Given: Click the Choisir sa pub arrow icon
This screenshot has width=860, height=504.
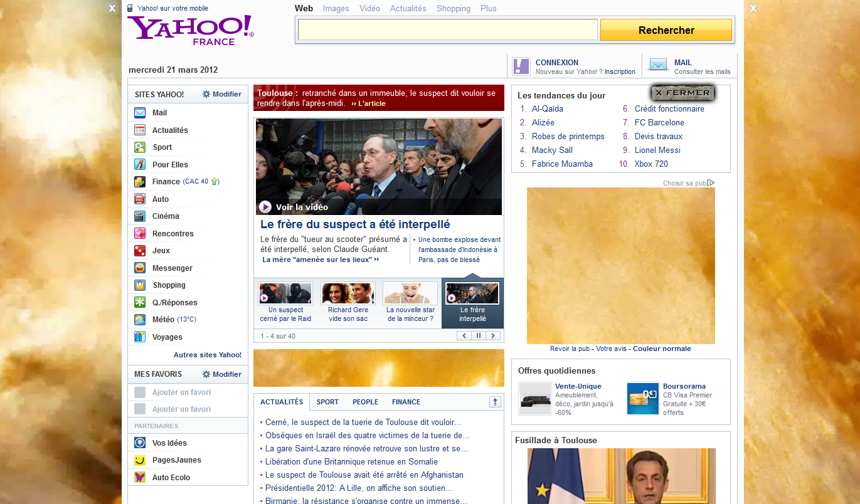Looking at the screenshot, I should pos(711,183).
